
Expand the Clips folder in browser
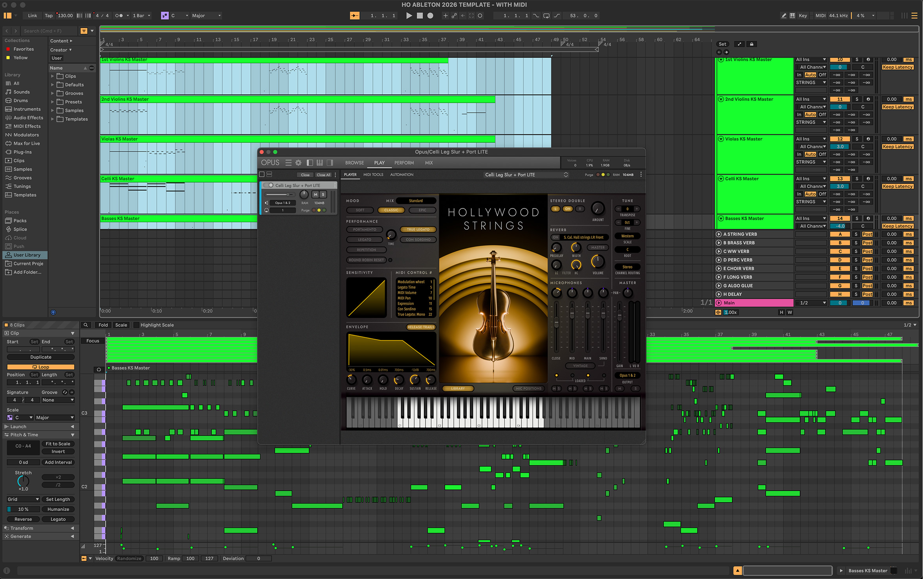tap(53, 76)
